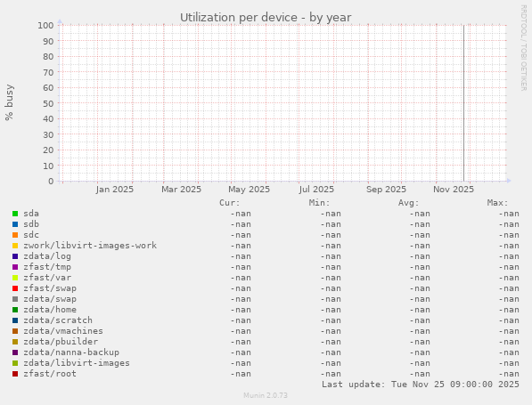Select the zdata/vmachines label
Screen dimensions: 532x405
(x=63, y=331)
